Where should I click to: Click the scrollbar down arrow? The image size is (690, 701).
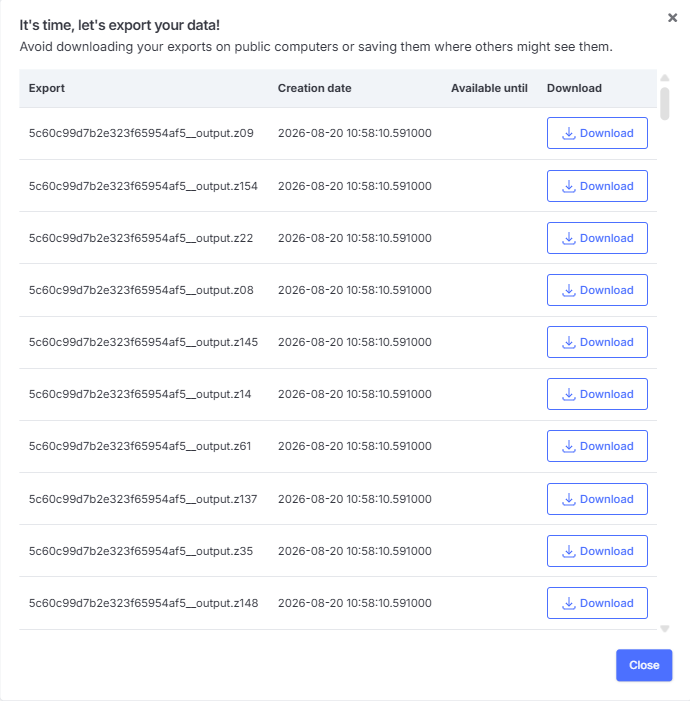[x=665, y=629]
